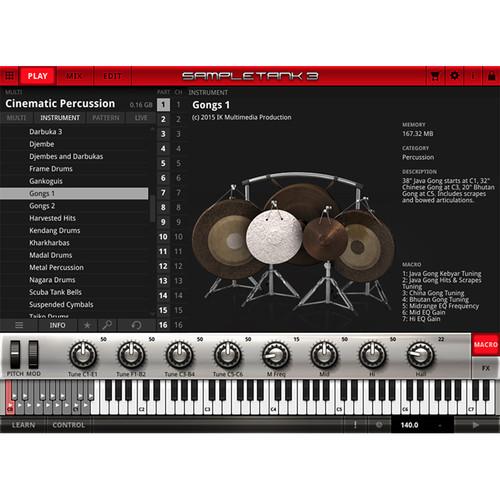Viewport: 500px width, 500px height.
Task: Click the instrument list scrollbar
Action: (152, 209)
